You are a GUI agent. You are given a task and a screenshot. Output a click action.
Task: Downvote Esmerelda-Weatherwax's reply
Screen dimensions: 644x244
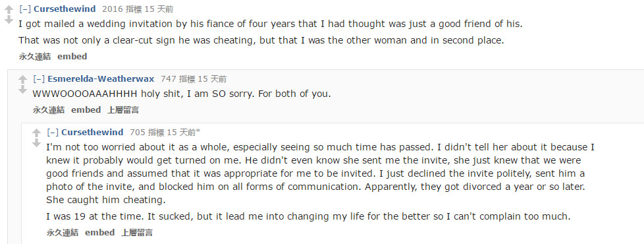(x=22, y=90)
